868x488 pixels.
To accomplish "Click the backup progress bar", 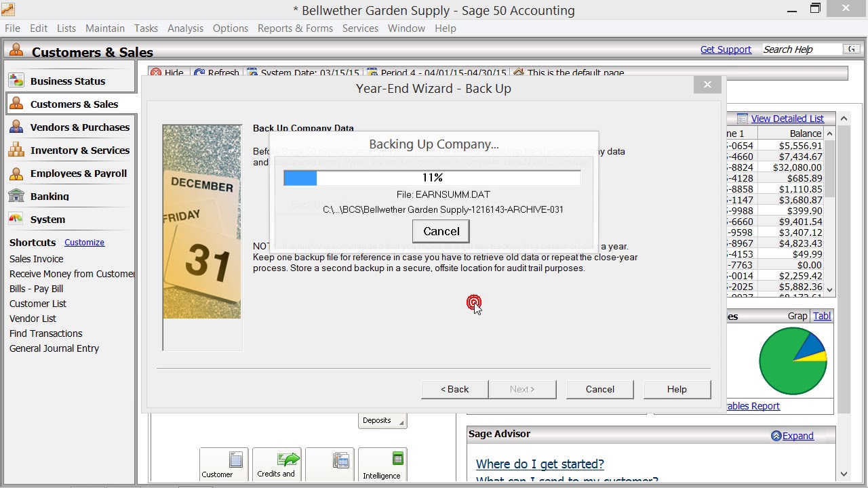I will tap(432, 178).
